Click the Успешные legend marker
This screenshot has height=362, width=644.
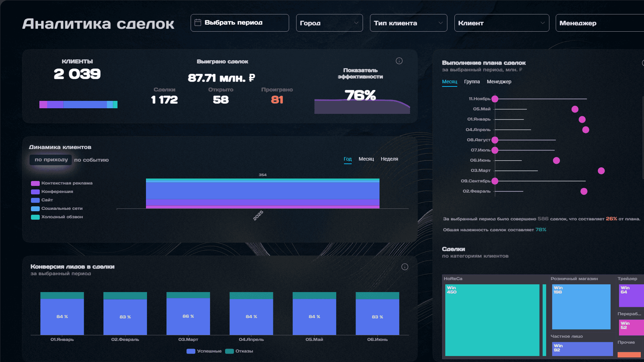191,351
